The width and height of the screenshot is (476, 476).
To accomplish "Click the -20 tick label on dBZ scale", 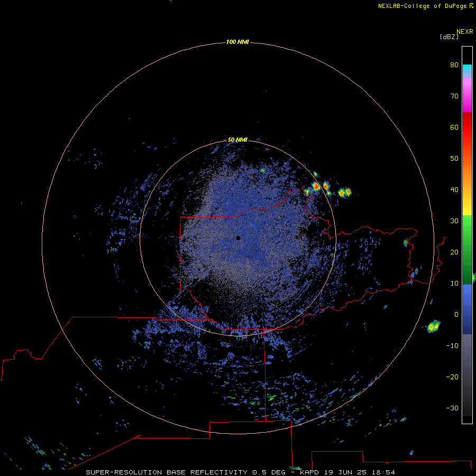I will click(452, 377).
